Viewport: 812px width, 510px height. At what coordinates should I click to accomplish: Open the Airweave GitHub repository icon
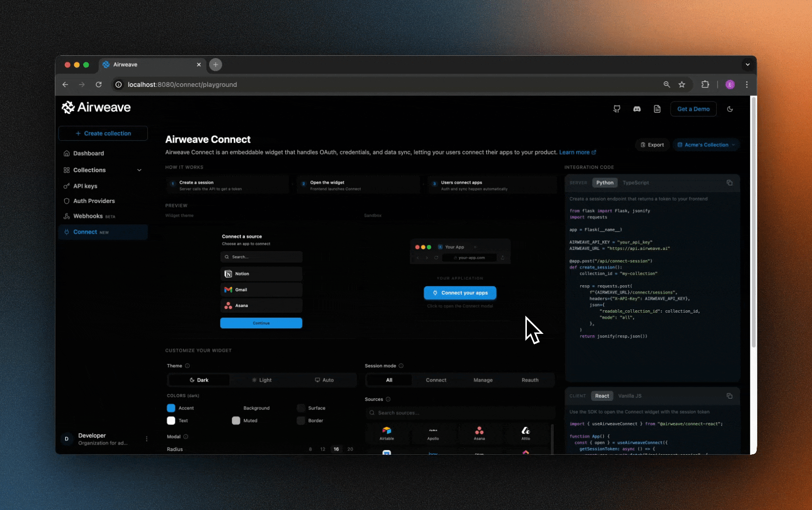click(x=617, y=109)
